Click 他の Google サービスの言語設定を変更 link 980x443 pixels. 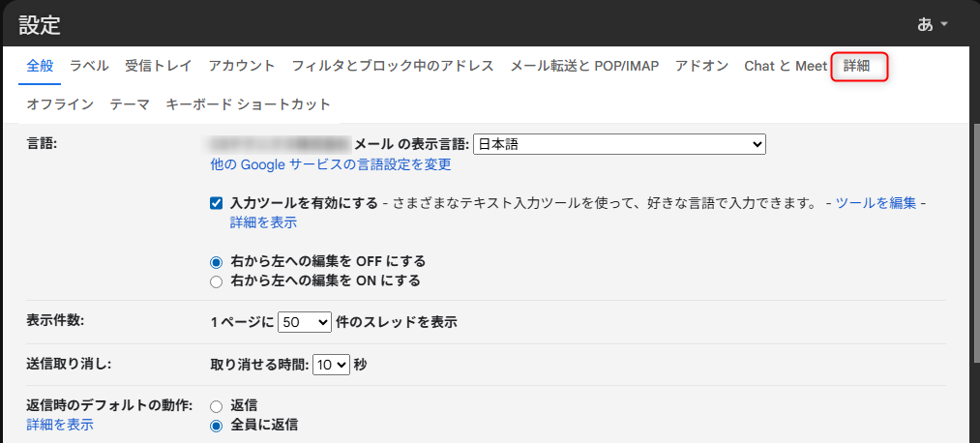tap(331, 164)
